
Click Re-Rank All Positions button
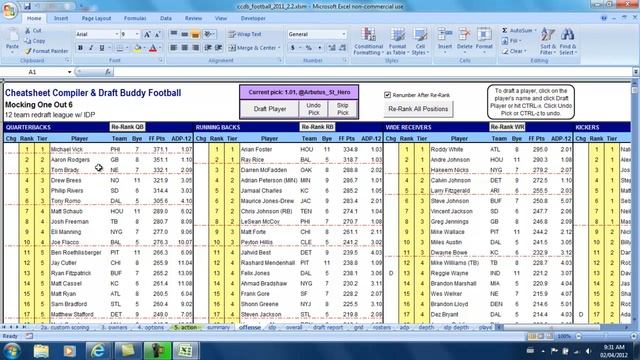pos(418,109)
